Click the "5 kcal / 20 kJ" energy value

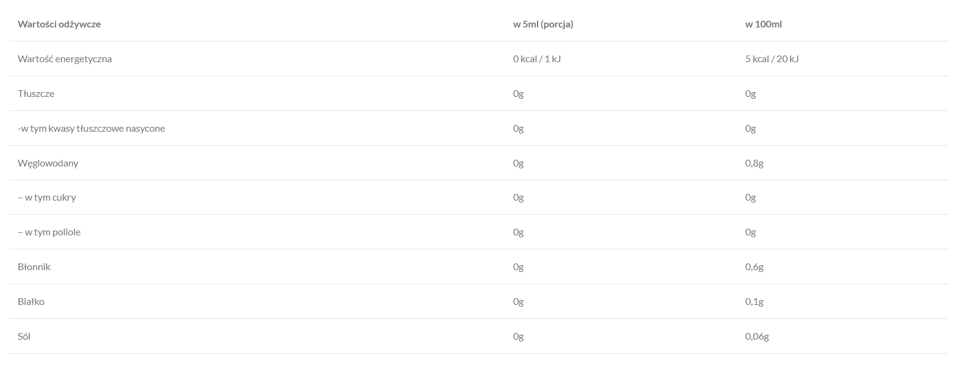pos(772,59)
